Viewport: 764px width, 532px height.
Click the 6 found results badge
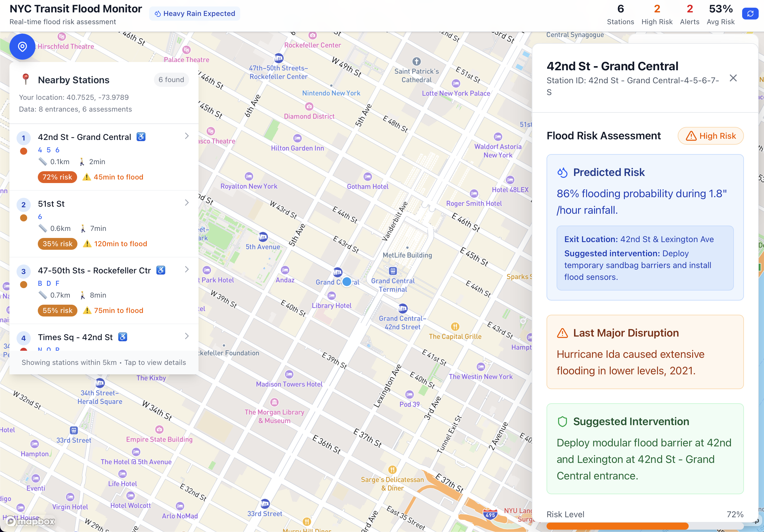[171, 80]
